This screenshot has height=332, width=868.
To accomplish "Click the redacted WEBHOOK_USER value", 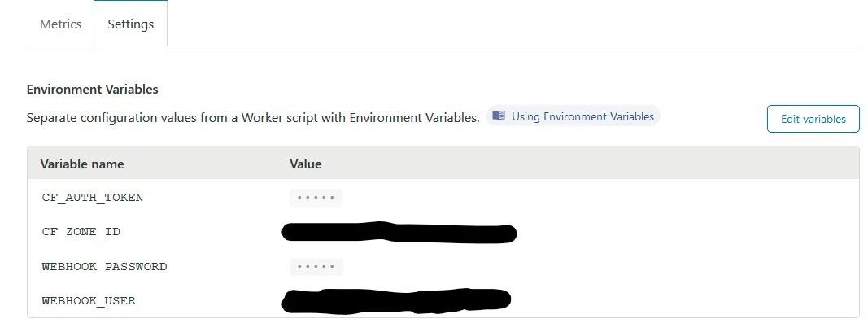I will click(x=396, y=301).
